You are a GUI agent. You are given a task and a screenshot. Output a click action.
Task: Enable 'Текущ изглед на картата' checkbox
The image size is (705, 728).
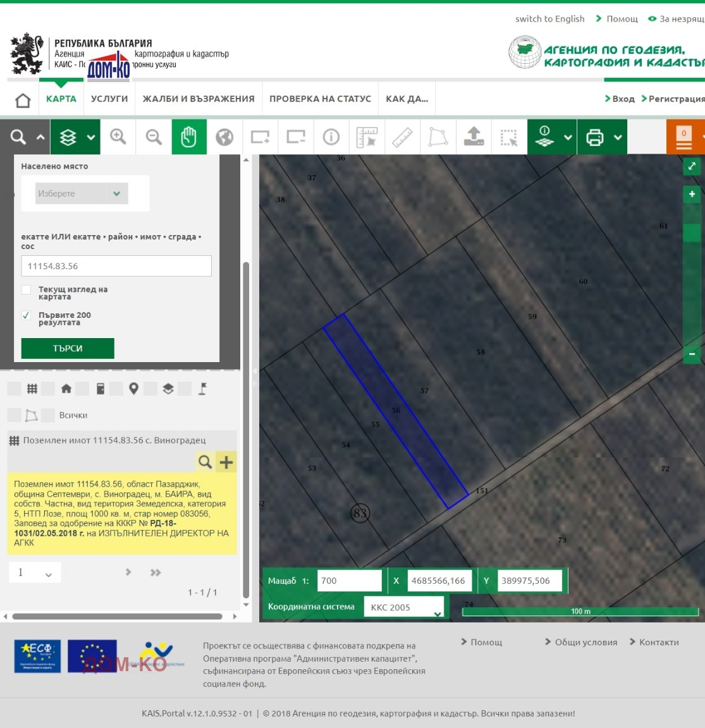point(27,290)
